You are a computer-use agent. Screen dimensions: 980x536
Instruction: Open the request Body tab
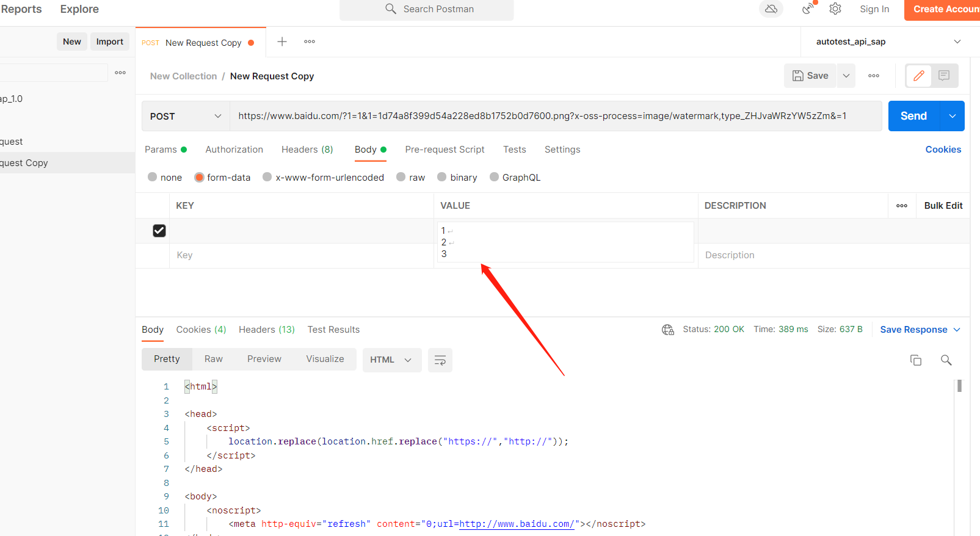click(371, 150)
